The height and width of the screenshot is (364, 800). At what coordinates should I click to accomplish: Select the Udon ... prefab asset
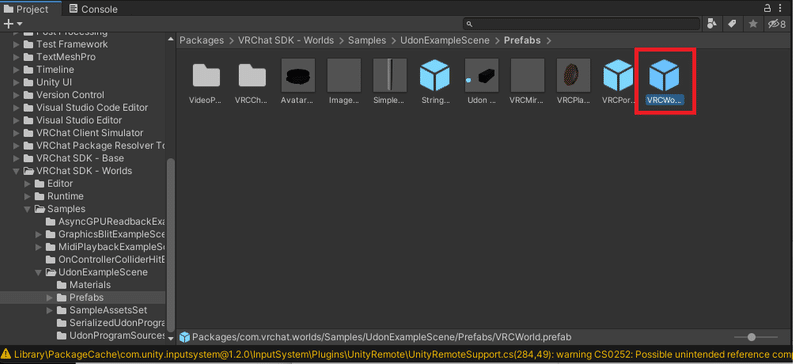click(x=481, y=76)
